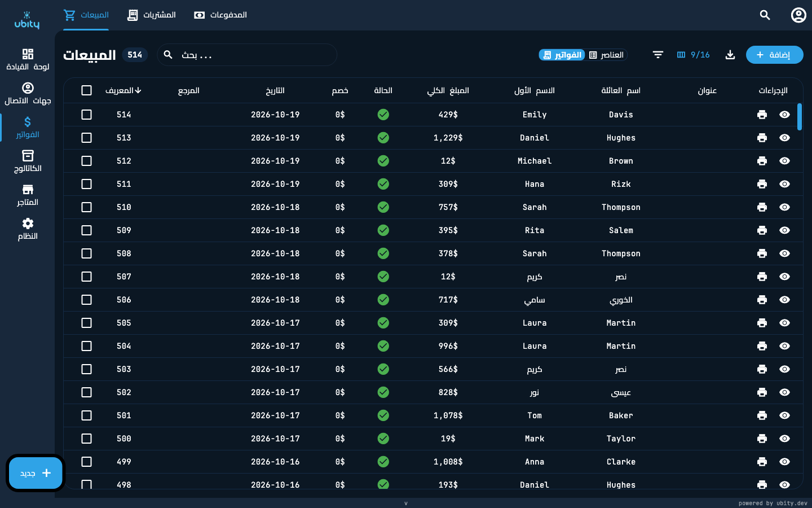Toggle the select-all checkbox in table header
Viewport: 812px width, 508px height.
pyautogui.click(x=86, y=90)
